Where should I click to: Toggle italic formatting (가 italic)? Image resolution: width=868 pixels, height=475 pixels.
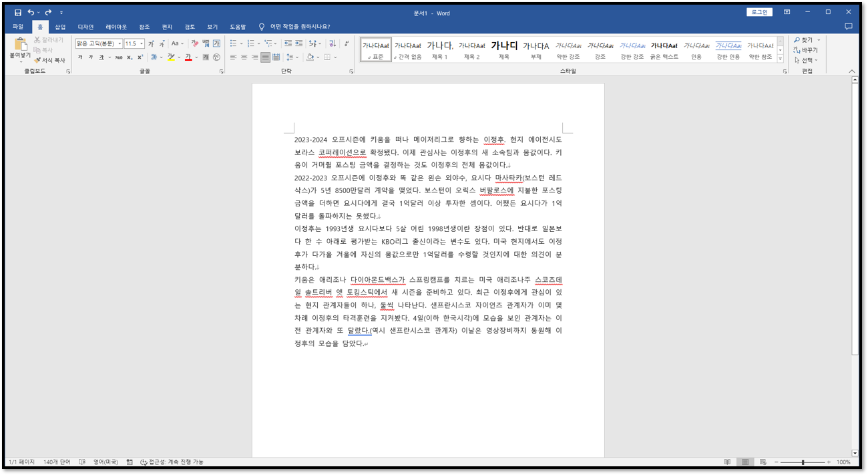91,57
